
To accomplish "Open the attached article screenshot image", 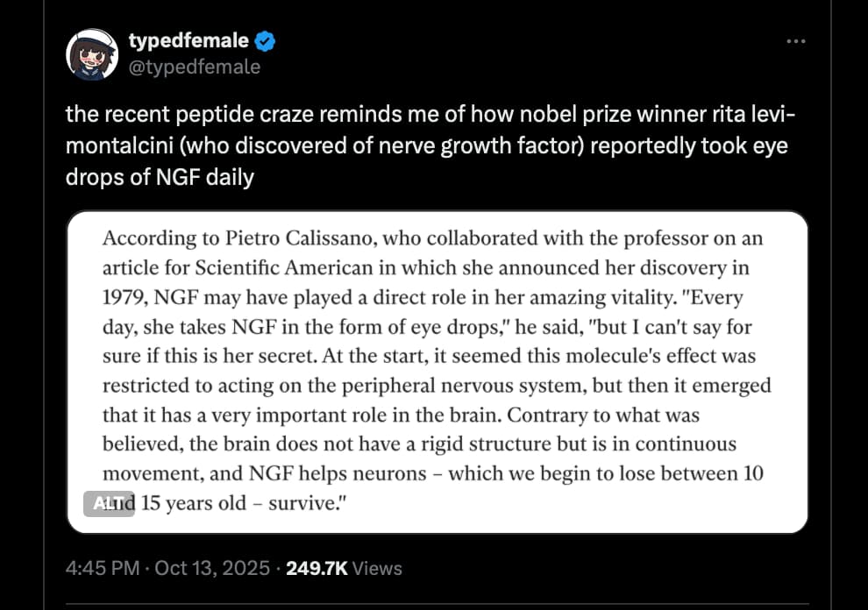I will [x=437, y=372].
